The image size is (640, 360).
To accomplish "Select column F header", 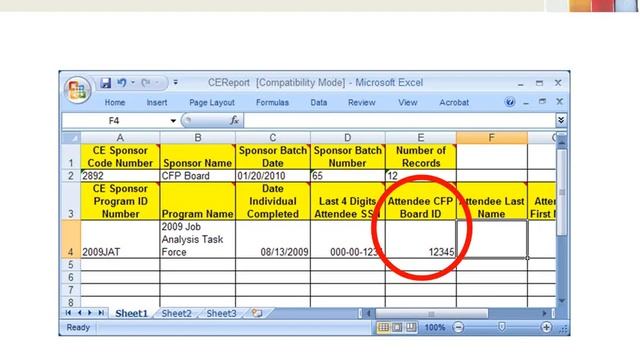I will click(492, 138).
